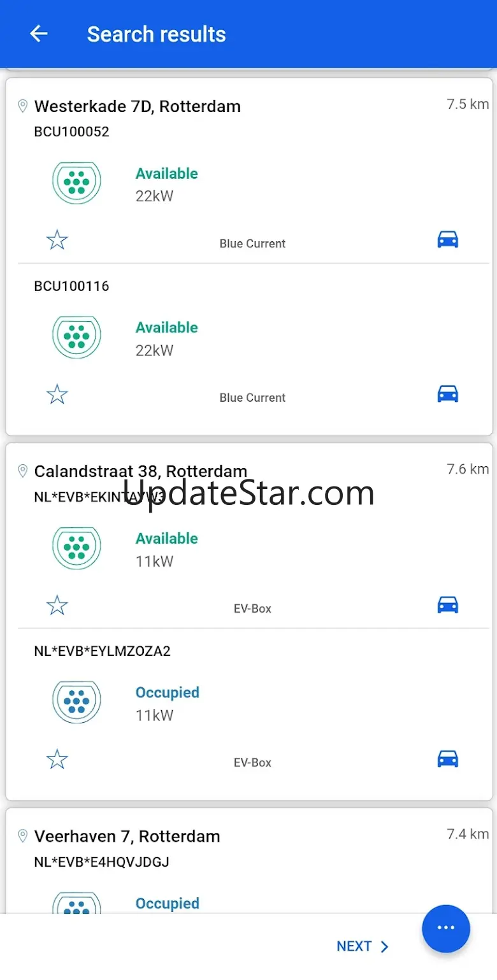Open Calandstraat 38, Rotterdam location
The height and width of the screenshot is (980, 497).
coord(141,471)
